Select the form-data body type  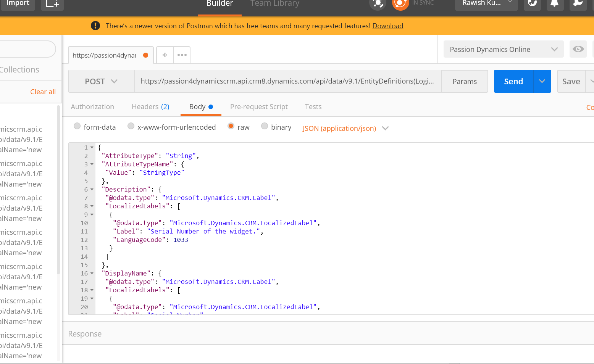(77, 126)
